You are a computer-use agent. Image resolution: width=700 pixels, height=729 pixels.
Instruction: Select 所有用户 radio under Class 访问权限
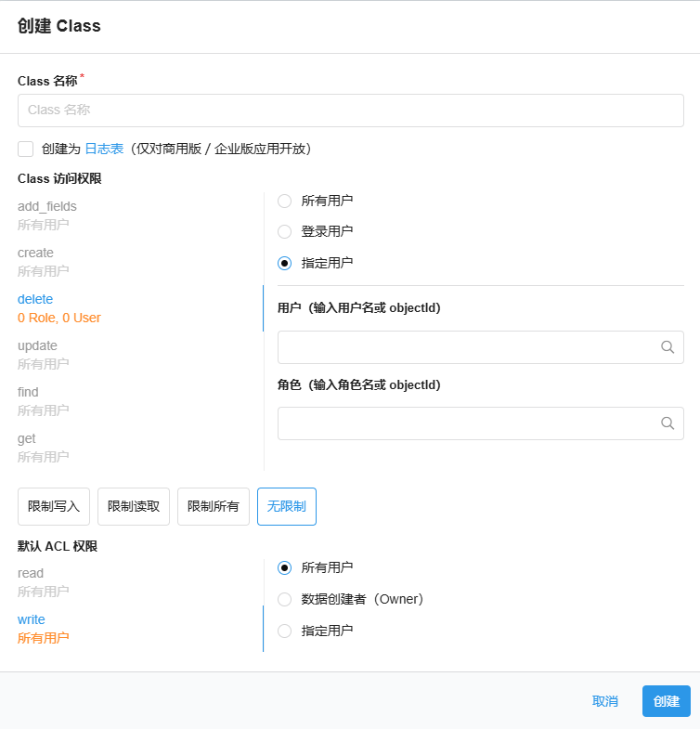(285, 201)
